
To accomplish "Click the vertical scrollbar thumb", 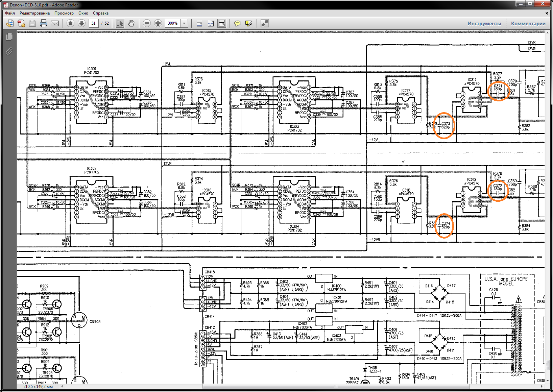I will click(x=548, y=365).
